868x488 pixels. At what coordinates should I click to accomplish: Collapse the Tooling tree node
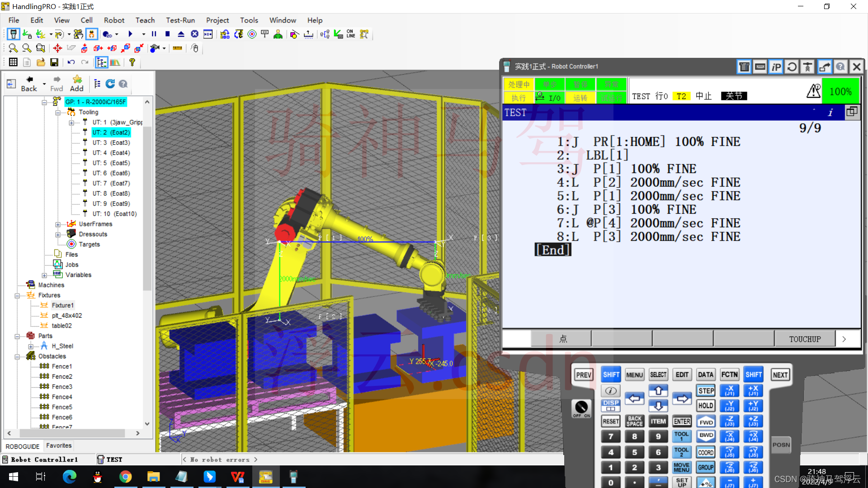click(58, 112)
